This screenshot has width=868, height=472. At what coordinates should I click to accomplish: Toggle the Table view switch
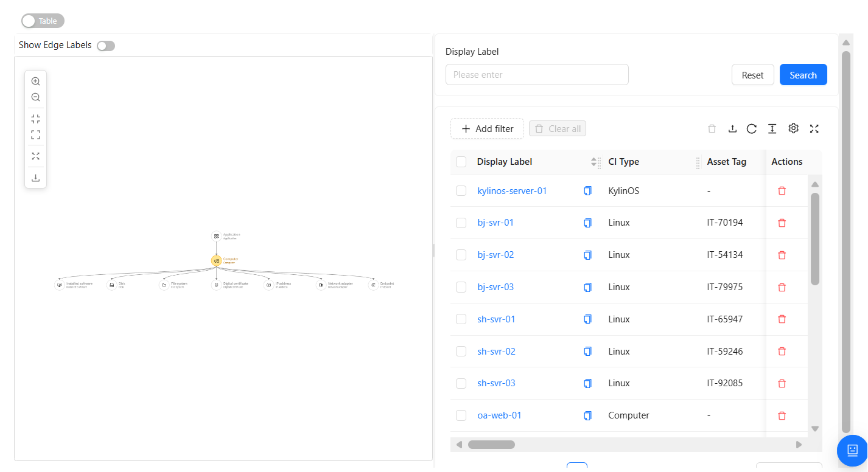tap(43, 21)
